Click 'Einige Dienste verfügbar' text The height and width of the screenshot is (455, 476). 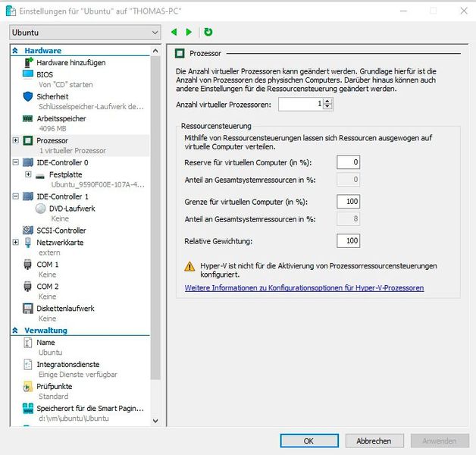[x=78, y=375]
